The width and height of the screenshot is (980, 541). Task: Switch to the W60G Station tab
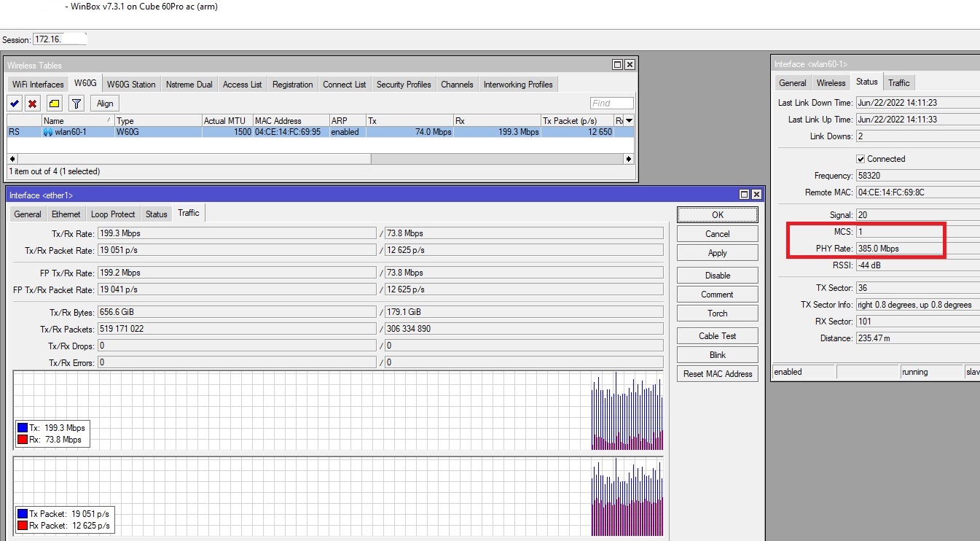(131, 85)
